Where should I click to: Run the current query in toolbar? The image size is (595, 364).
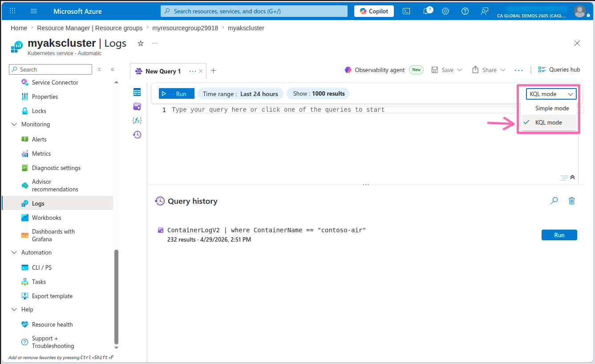pyautogui.click(x=176, y=93)
